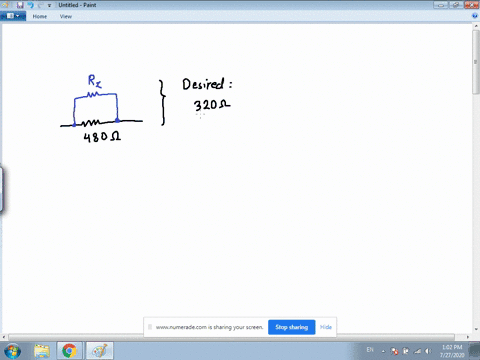The image size is (480, 360).
Task: Click the horizontal scrollbar left arrow
Action: 4,337
